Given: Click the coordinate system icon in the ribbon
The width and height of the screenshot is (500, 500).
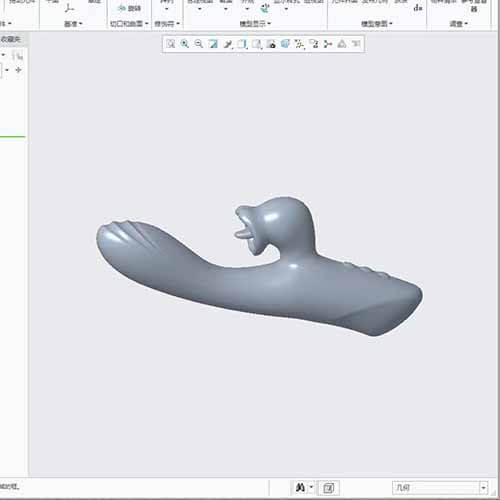Looking at the screenshot, I should coord(70,8).
